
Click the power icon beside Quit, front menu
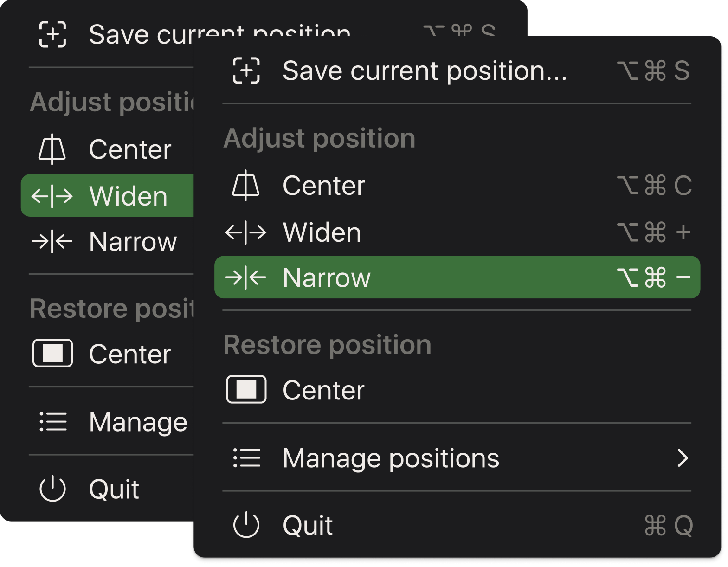246,525
